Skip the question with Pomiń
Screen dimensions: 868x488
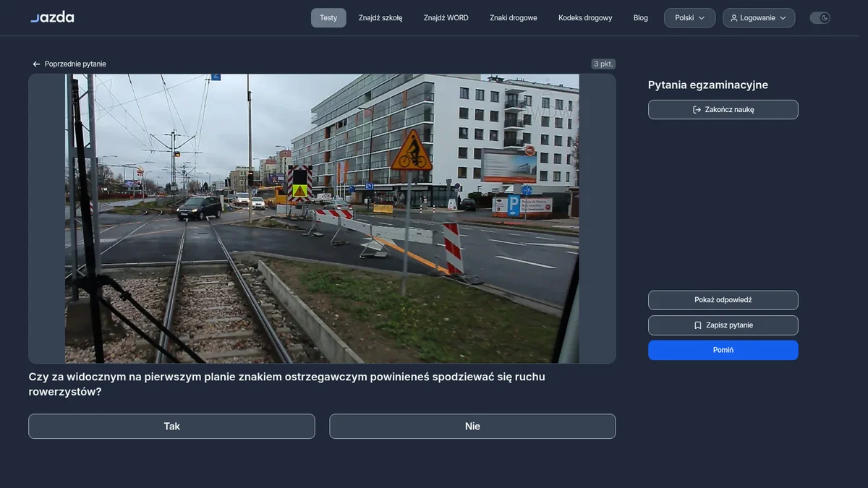(x=723, y=350)
